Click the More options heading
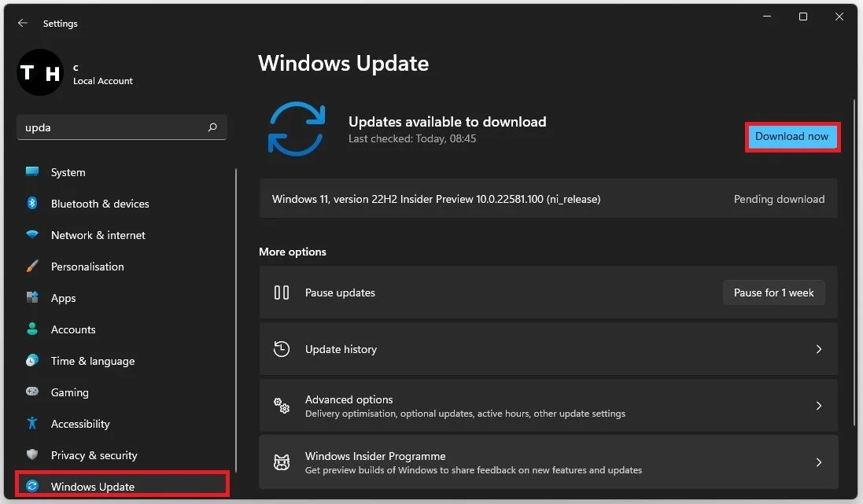 (x=292, y=252)
